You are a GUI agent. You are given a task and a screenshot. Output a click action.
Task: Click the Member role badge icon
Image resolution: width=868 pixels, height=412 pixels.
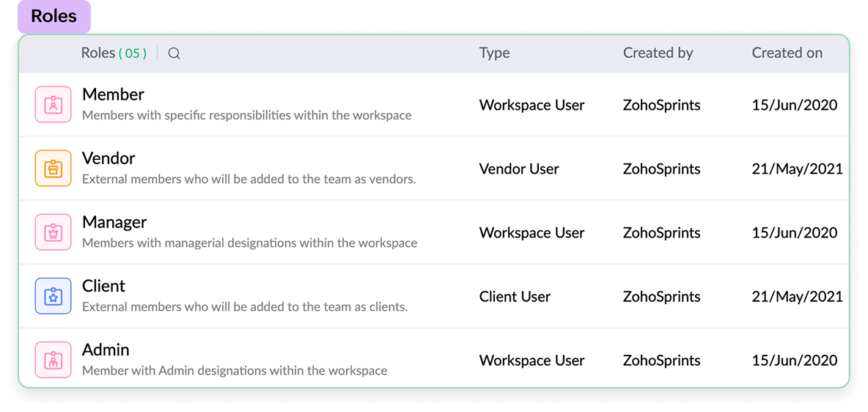click(x=54, y=105)
